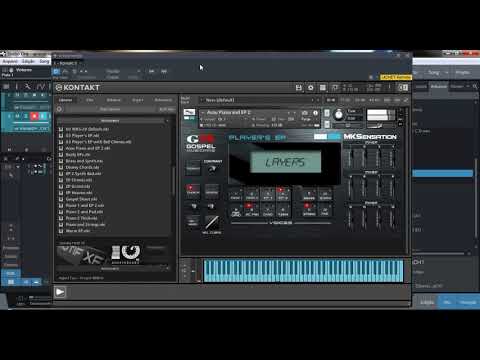Click the yellow UCNET Remote button
This screenshot has width=480, height=360.
(x=396, y=77)
